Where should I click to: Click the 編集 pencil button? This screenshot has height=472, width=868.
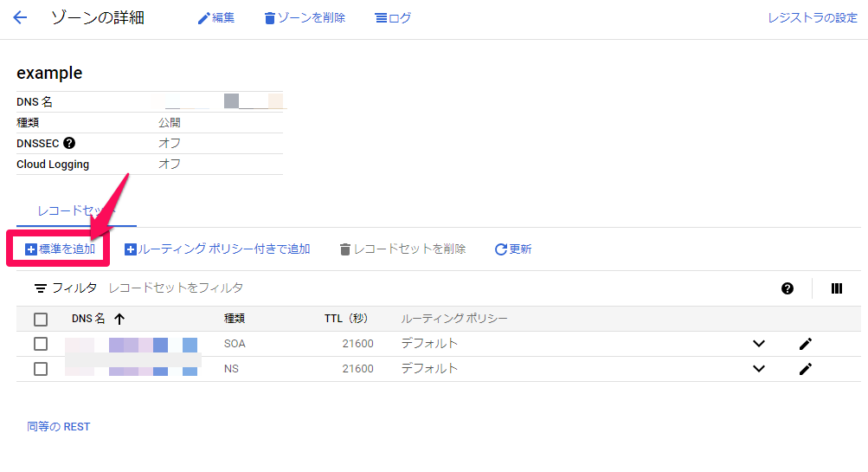coord(215,18)
